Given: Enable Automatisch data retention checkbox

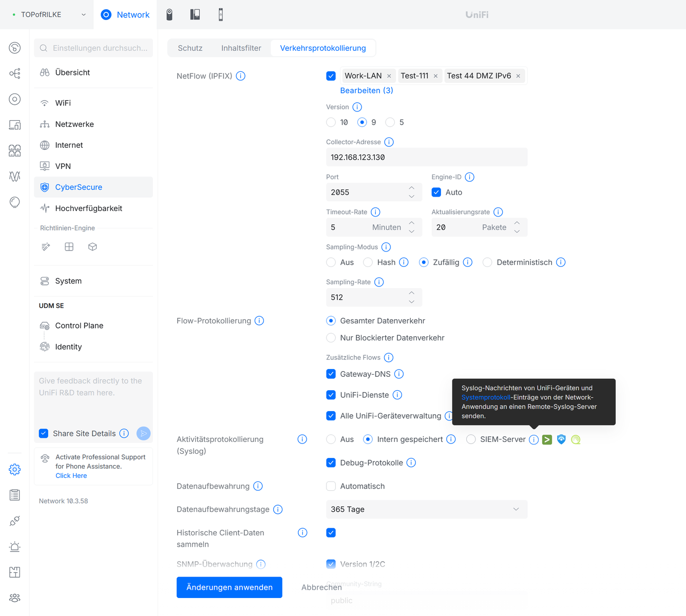Looking at the screenshot, I should [x=331, y=486].
